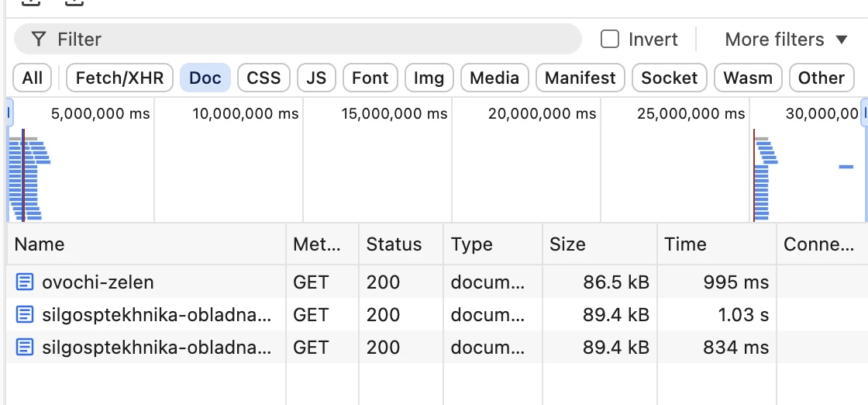
Task: Click the right timeline range handle
Action: click(864, 113)
